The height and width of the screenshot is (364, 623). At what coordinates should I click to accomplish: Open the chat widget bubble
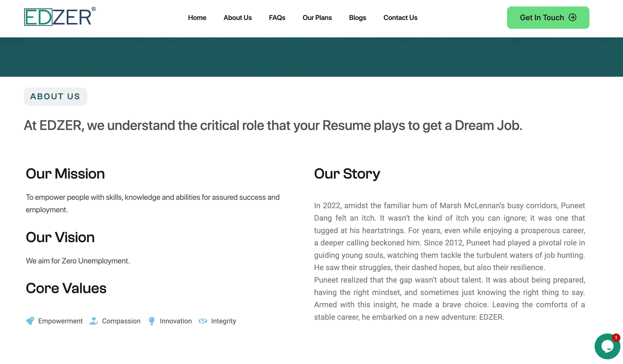click(607, 346)
